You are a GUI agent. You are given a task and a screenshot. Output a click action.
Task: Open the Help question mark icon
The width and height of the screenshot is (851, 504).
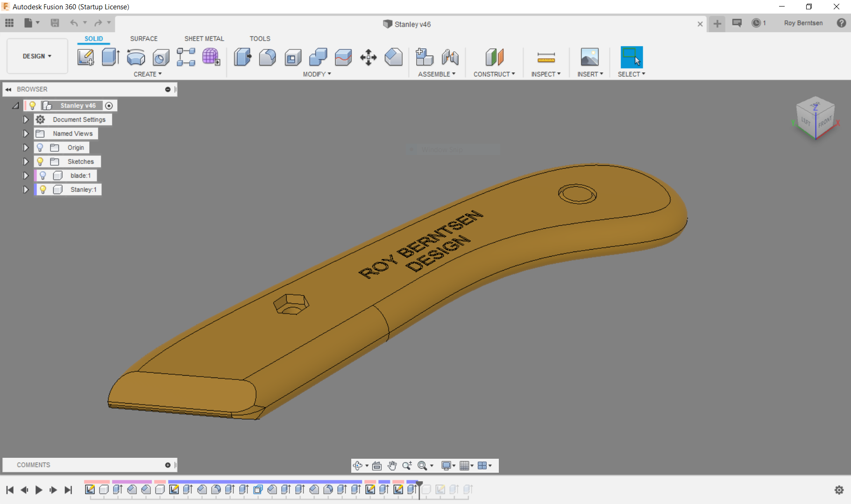click(x=841, y=23)
